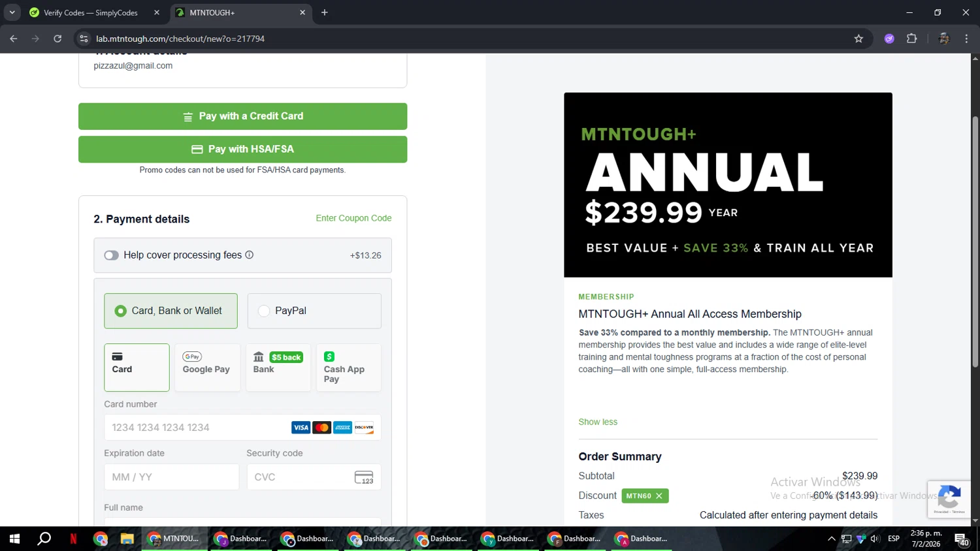This screenshot has width=980, height=551.
Task: Click the Card number input field
Action: pos(242,428)
